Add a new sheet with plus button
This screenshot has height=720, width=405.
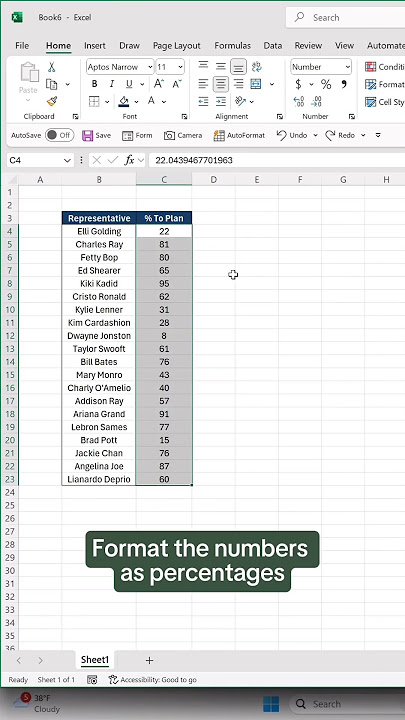click(149, 660)
